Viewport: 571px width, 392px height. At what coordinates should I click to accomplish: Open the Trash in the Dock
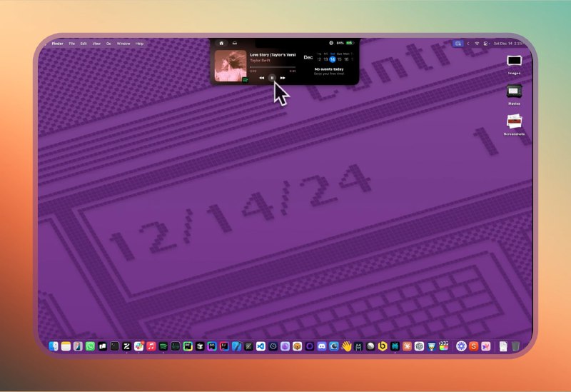(515, 346)
